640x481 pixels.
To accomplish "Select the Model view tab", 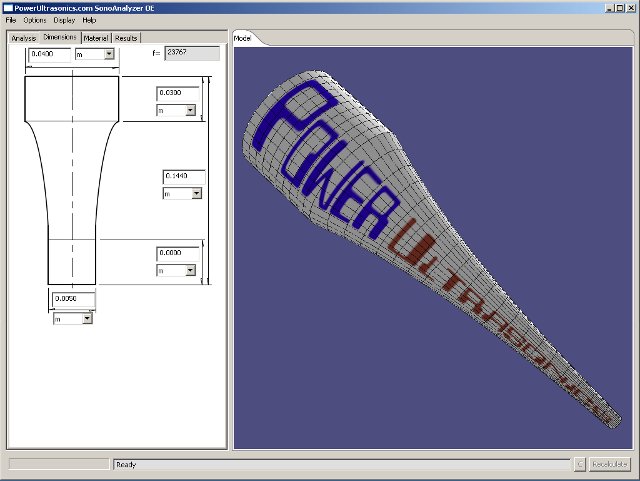I will click(x=242, y=38).
